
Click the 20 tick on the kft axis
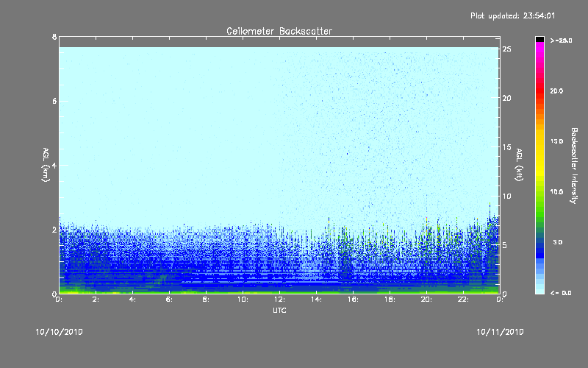[x=507, y=98]
